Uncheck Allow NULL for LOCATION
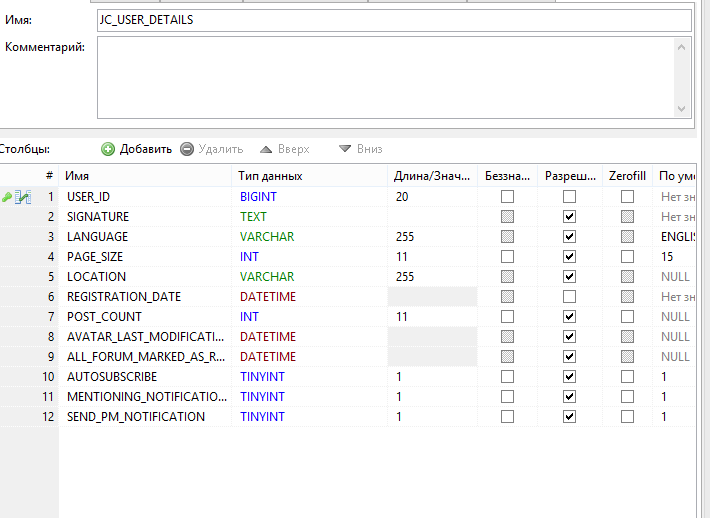 pos(569,277)
